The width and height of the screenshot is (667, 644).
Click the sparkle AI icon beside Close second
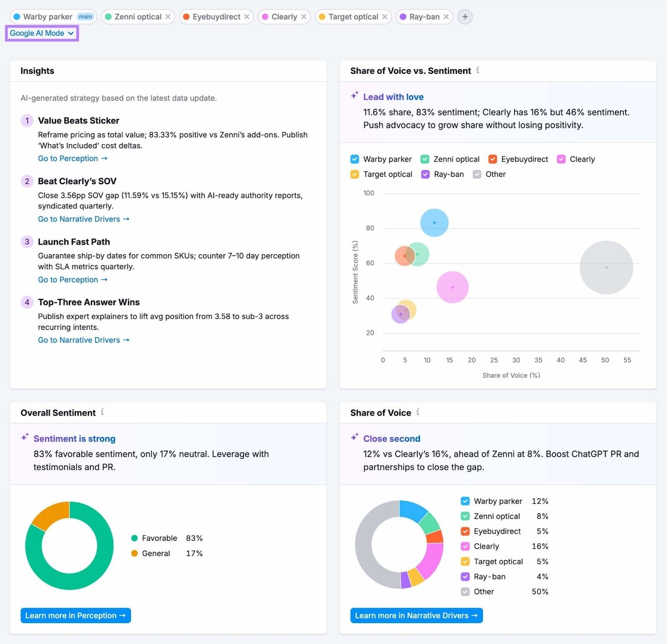[x=355, y=437]
